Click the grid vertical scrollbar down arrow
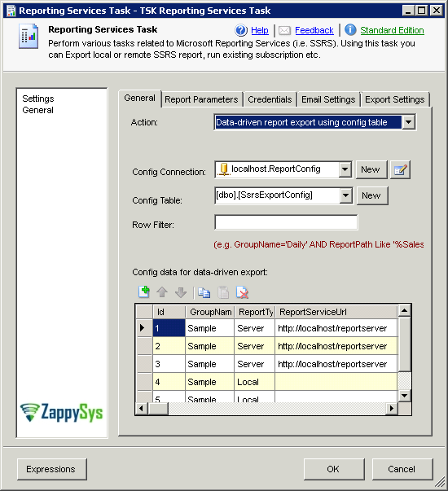This screenshot has width=448, height=491. tap(404, 396)
